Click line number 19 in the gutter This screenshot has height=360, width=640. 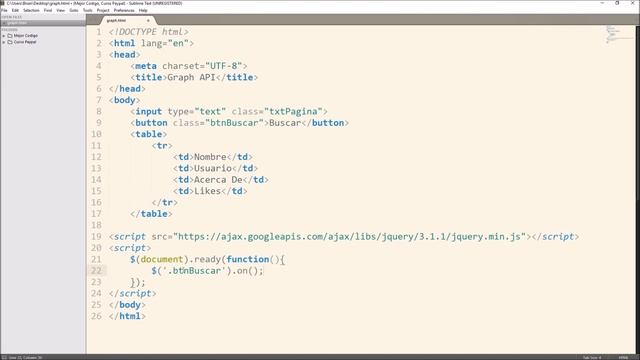point(96,237)
